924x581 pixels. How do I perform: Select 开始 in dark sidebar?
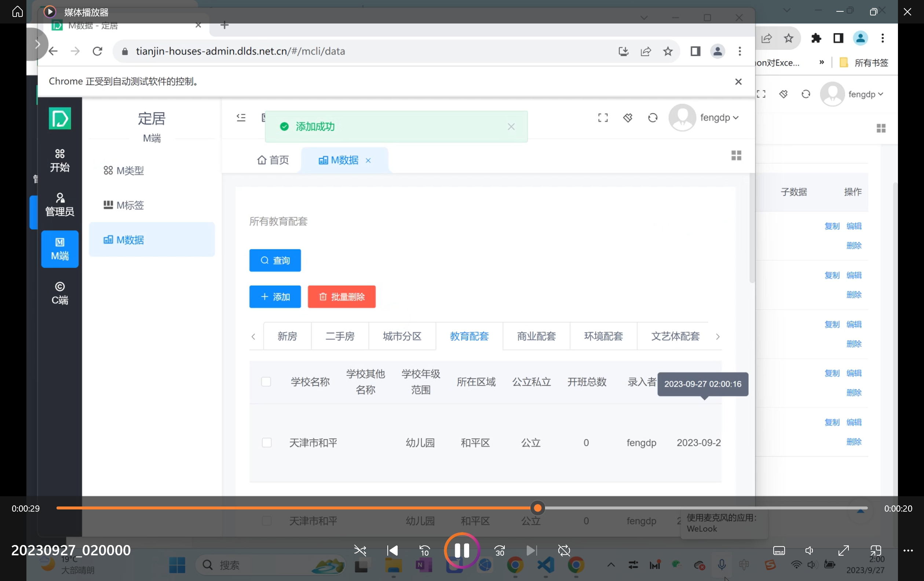[60, 160]
